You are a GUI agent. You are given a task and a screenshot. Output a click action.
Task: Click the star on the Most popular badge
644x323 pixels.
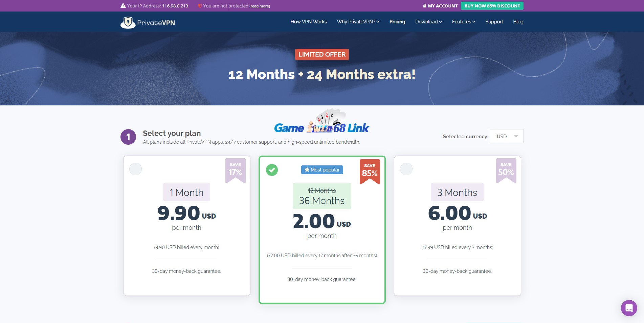coord(306,169)
